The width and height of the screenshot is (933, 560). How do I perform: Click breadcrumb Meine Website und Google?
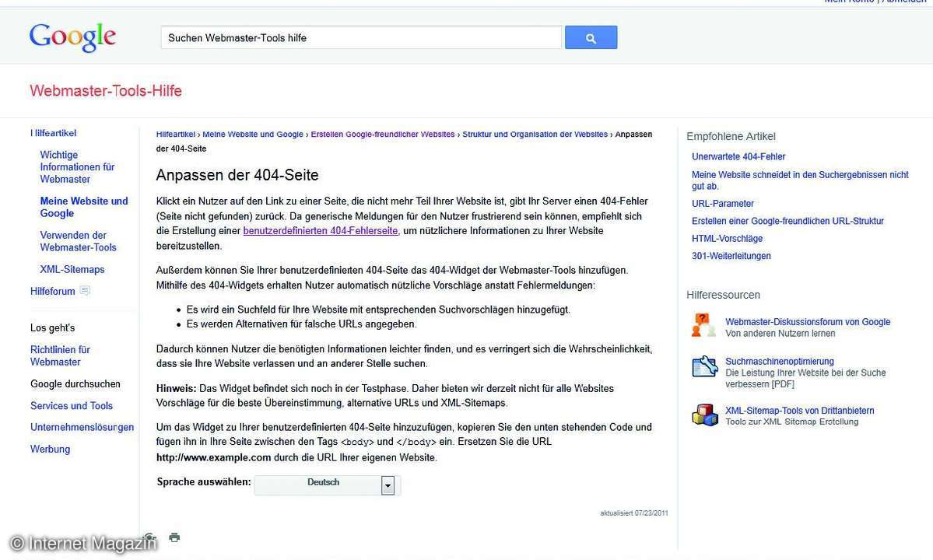click(253, 135)
